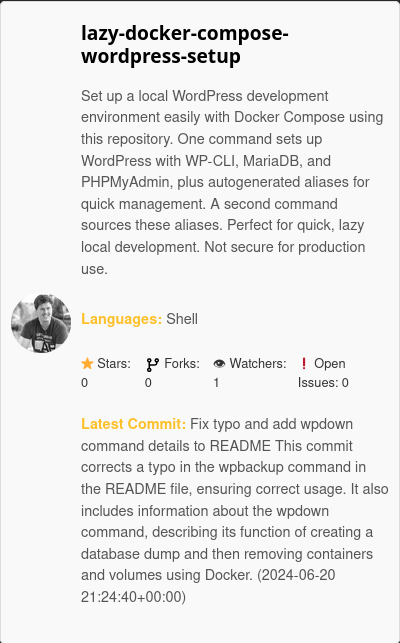Click the stars value 0 under Stars
The height and width of the screenshot is (643, 400).
[x=85, y=383]
